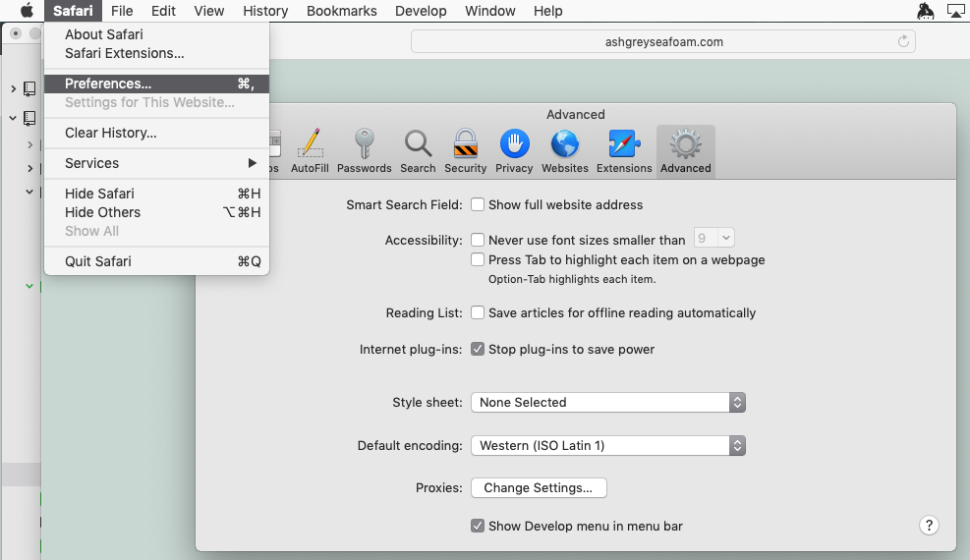Choose Preferences… from the Safari menu
Screen dimensions: 970x560
(156, 84)
